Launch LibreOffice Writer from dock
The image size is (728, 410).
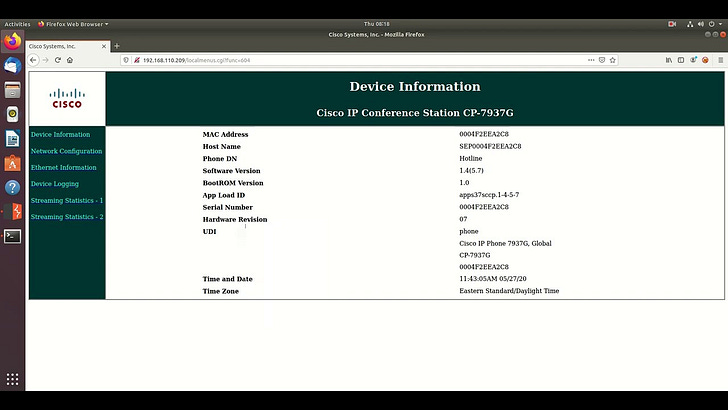pyautogui.click(x=13, y=139)
